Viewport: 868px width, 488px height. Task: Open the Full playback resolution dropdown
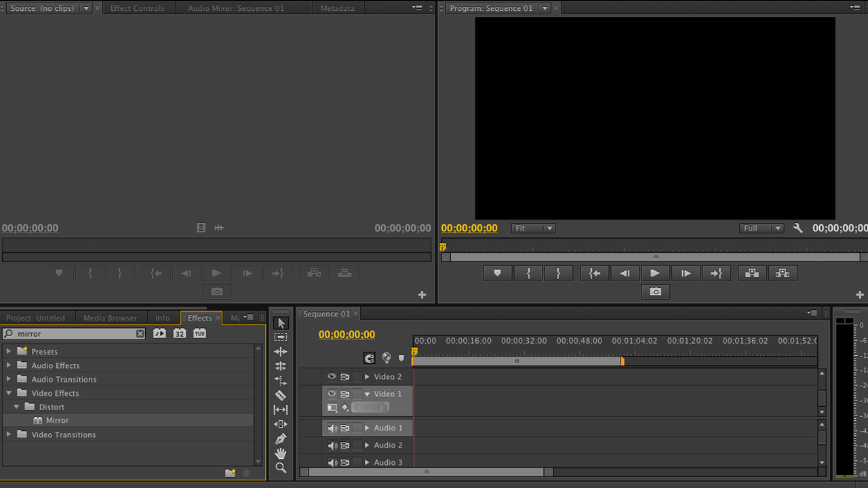762,228
